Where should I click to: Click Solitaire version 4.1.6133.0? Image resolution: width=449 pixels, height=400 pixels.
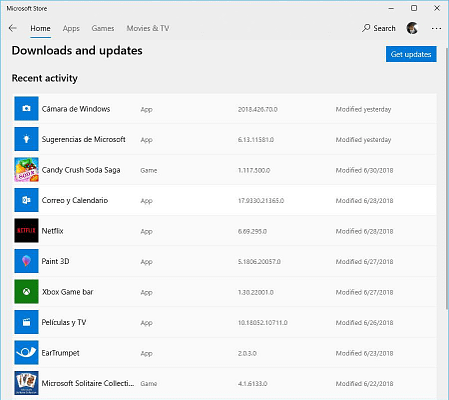point(252,384)
